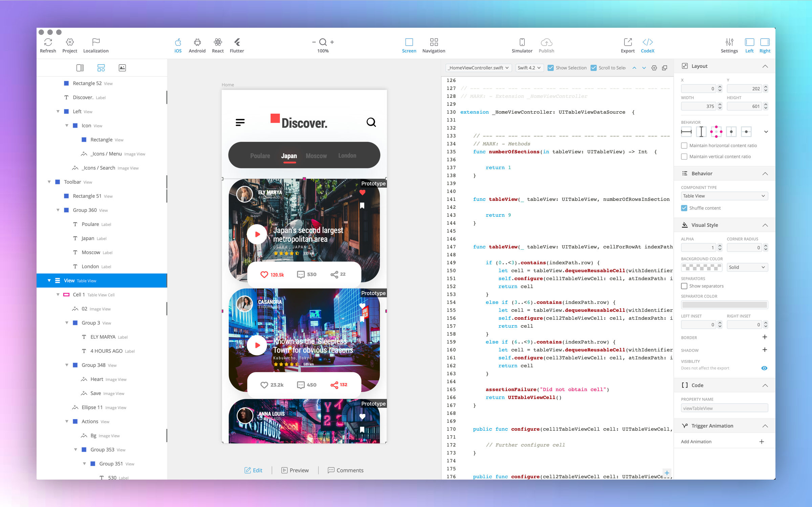Click the Refresh toolbar icon
812x507 pixels.
(x=48, y=42)
